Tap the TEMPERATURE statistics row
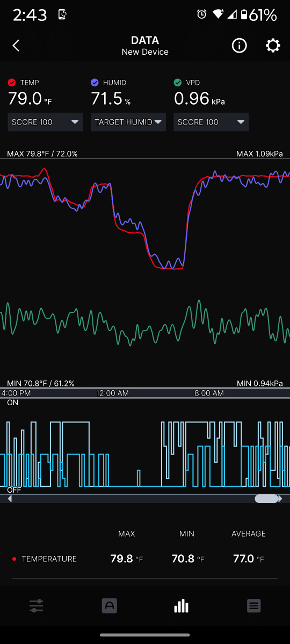Viewport: 290px width, 644px height. coord(145,559)
